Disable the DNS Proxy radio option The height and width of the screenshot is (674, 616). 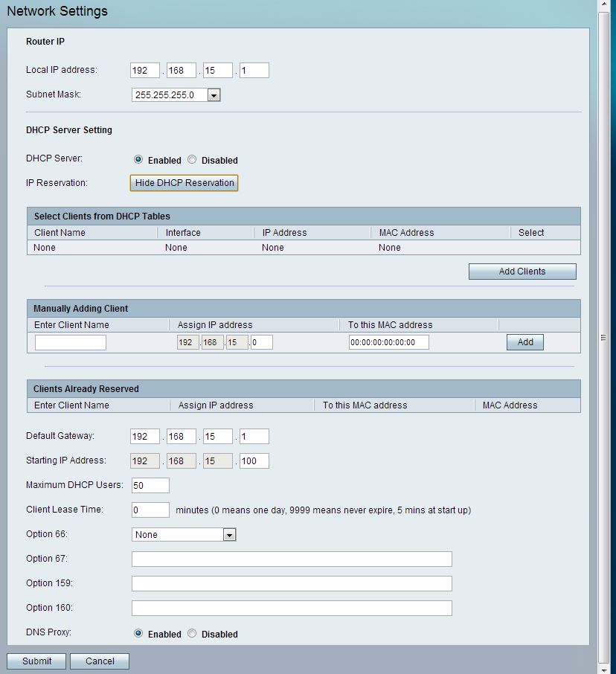tap(192, 634)
